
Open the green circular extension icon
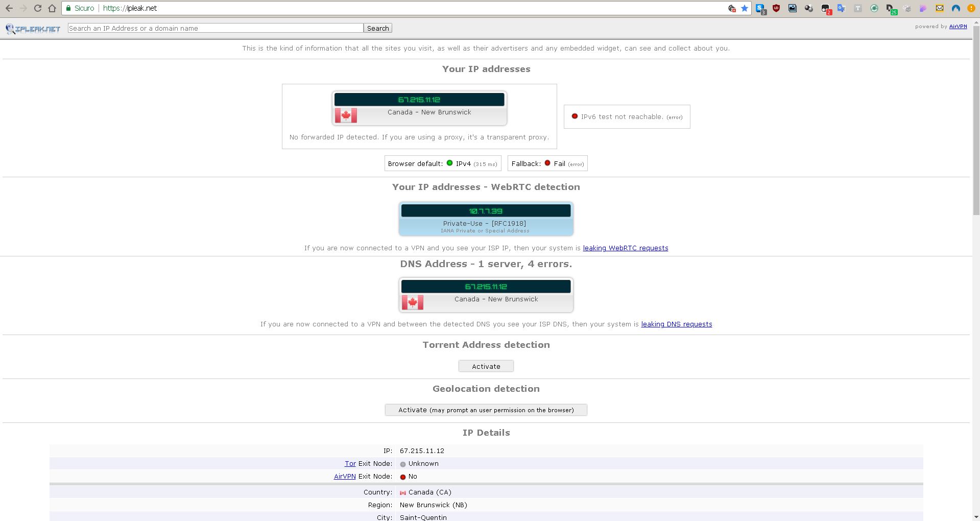pyautogui.click(x=874, y=8)
